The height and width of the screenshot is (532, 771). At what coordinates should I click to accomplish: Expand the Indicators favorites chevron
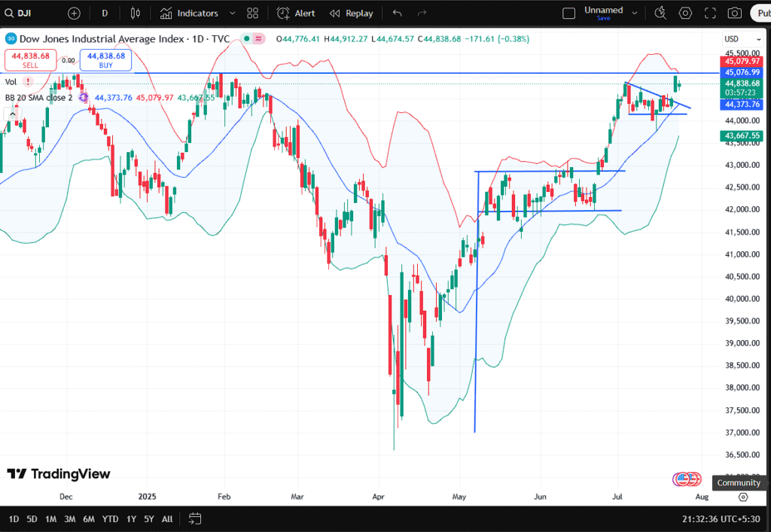pyautogui.click(x=233, y=14)
